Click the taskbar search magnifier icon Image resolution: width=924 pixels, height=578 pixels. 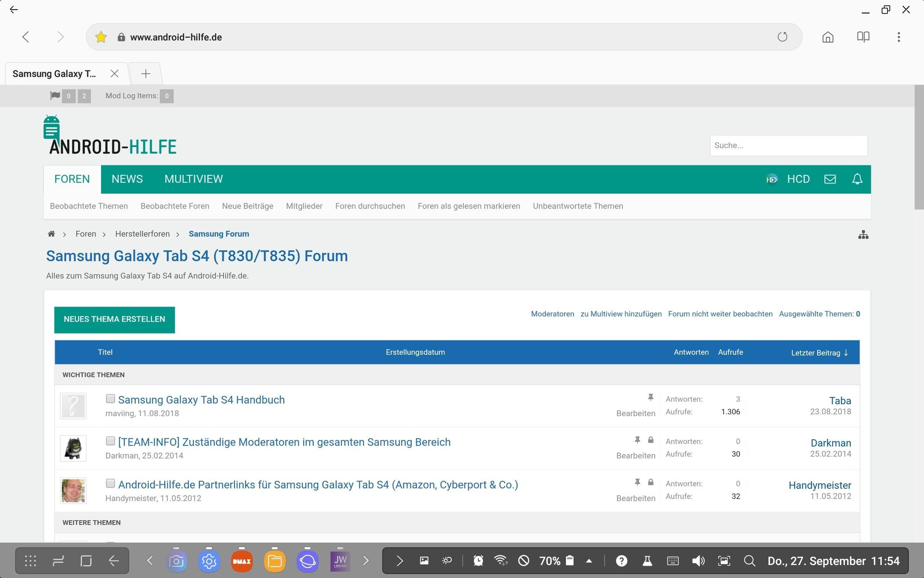pyautogui.click(x=749, y=561)
